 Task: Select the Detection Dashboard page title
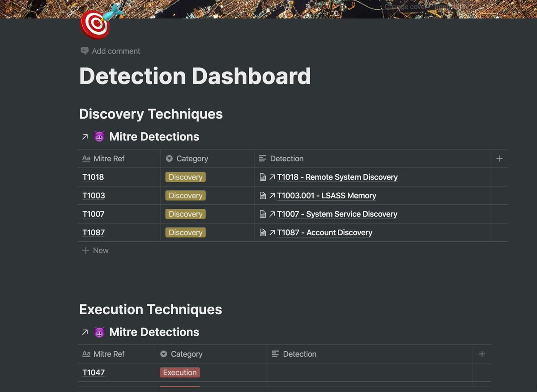coord(195,76)
